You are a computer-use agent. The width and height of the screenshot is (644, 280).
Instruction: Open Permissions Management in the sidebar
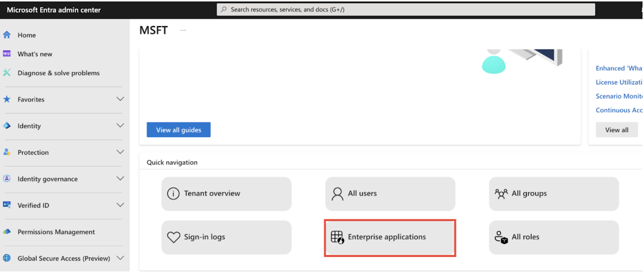(56, 232)
